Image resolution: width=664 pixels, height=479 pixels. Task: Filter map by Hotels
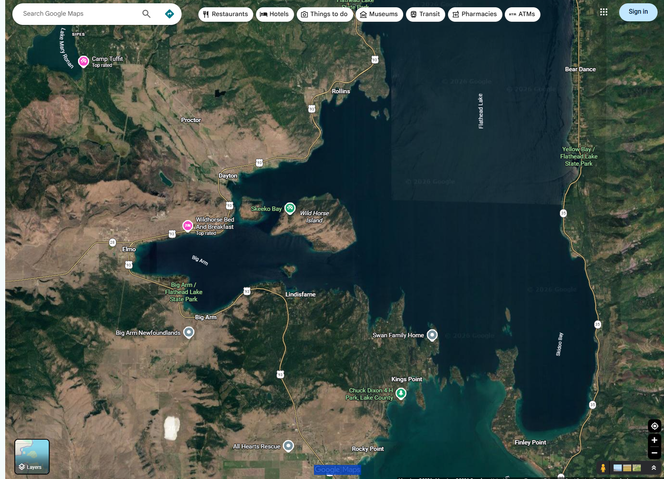click(x=274, y=14)
